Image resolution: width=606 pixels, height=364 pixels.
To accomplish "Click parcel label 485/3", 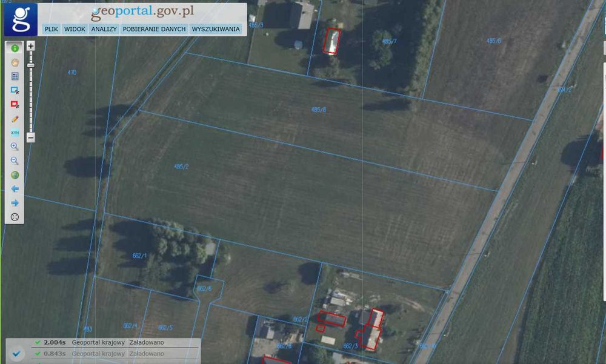I will pyautogui.click(x=256, y=25).
